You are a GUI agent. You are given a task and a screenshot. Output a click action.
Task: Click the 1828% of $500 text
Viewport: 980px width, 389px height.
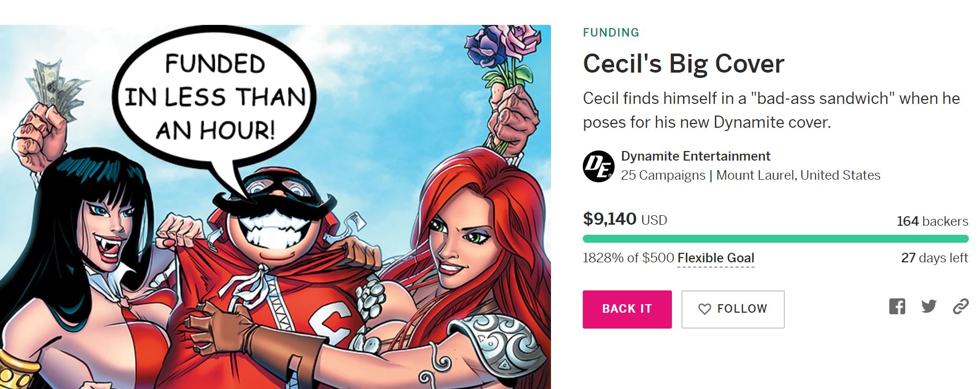click(628, 258)
